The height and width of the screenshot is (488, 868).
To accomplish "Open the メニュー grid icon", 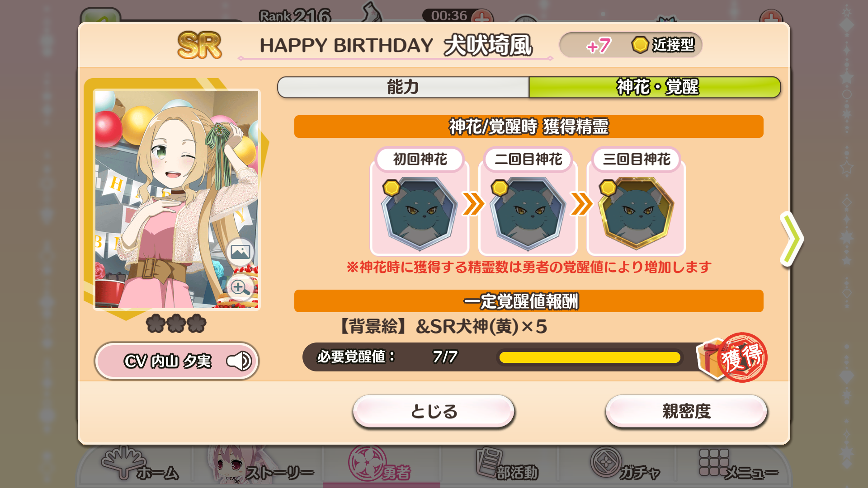I will (738, 465).
